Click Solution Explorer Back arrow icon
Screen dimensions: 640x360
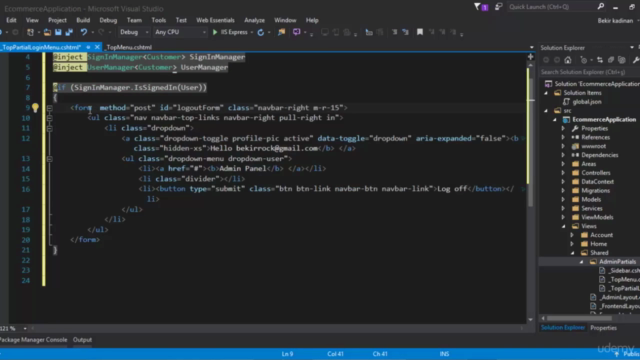coord(546,60)
